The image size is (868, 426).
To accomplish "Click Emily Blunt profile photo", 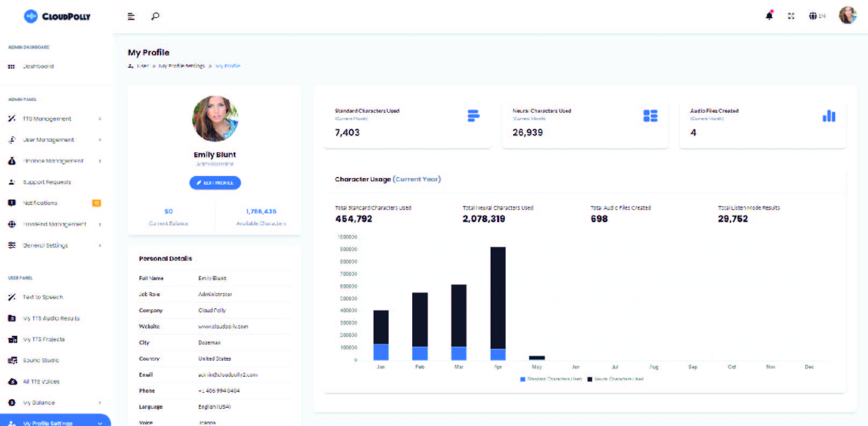I will point(215,119).
